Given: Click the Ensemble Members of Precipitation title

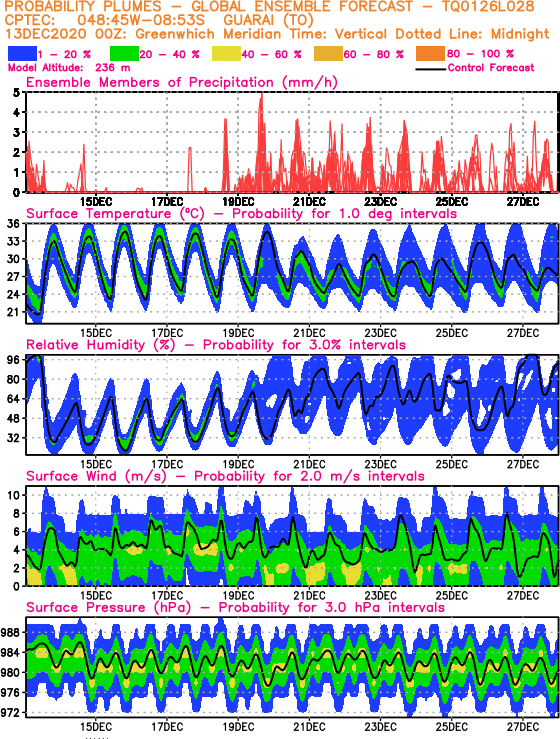Looking at the screenshot, I should 182,82.
